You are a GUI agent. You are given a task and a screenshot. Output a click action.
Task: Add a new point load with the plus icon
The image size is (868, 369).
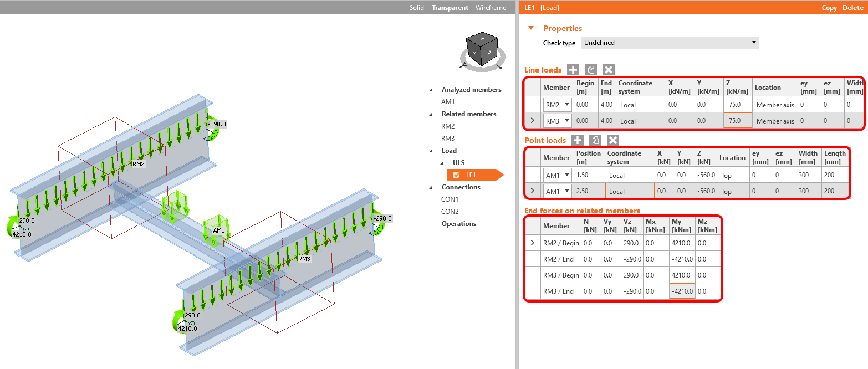point(577,140)
